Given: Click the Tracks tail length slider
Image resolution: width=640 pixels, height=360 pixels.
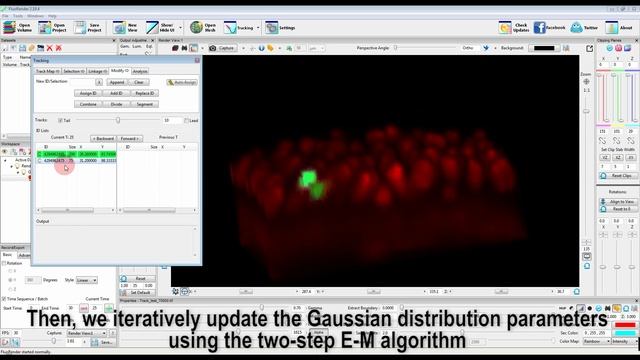Looking at the screenshot, I should tap(118, 120).
